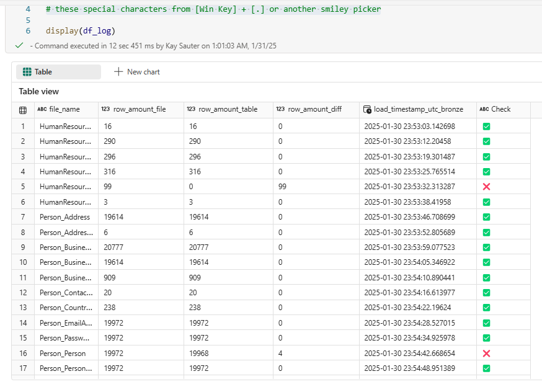Open the Check column header

[500, 110]
